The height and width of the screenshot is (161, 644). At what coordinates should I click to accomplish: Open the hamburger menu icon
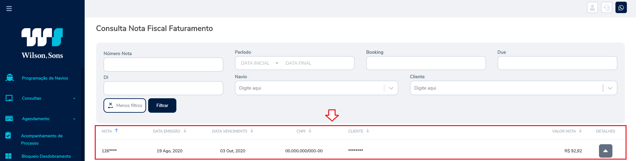coord(9,8)
